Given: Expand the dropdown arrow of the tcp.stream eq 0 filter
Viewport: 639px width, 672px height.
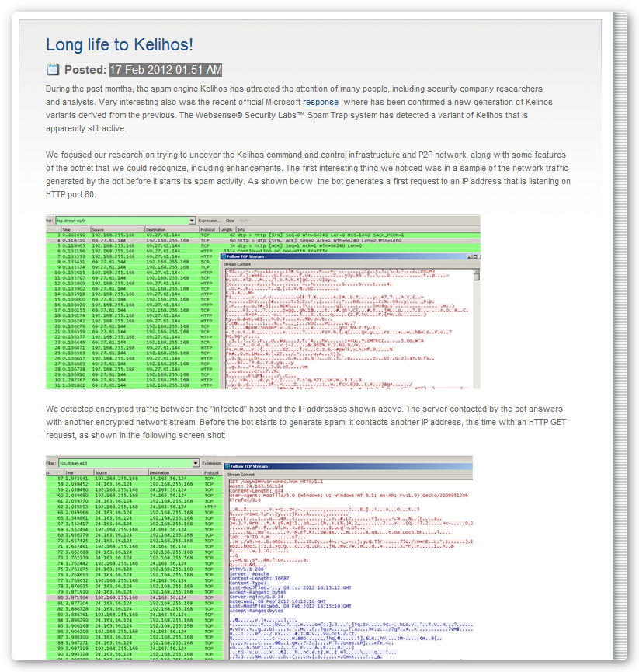Looking at the screenshot, I should tap(193, 221).
